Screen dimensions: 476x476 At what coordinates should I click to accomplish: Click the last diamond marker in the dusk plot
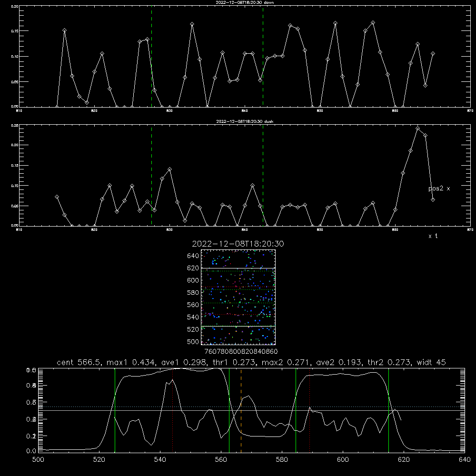pos(433,200)
